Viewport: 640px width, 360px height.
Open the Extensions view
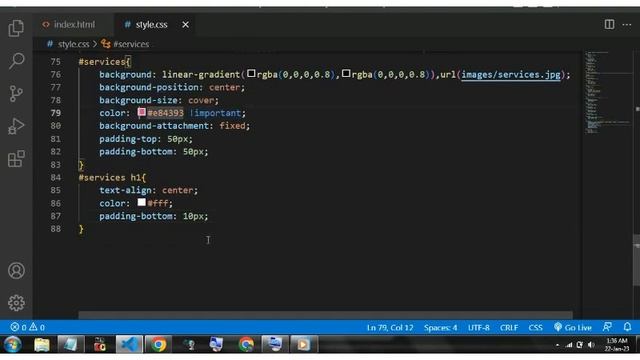tap(16, 159)
